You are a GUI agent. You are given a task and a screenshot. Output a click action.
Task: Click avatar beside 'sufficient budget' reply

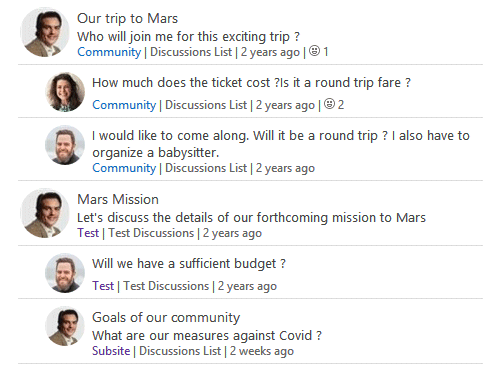tap(65, 273)
